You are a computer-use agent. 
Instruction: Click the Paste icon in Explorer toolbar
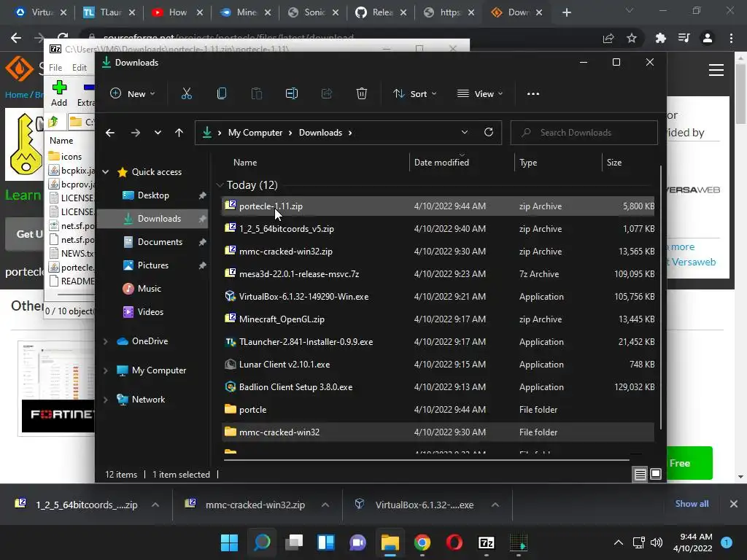256,94
